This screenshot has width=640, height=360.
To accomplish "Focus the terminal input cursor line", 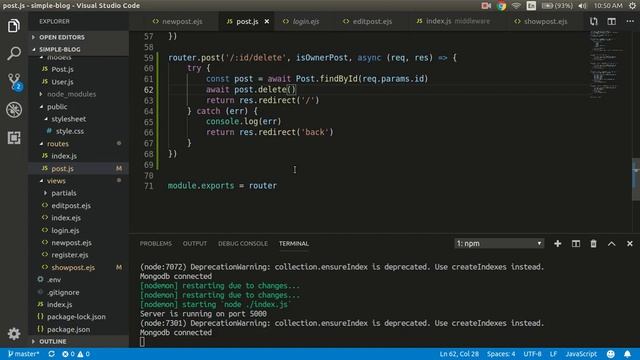I will coord(142,342).
